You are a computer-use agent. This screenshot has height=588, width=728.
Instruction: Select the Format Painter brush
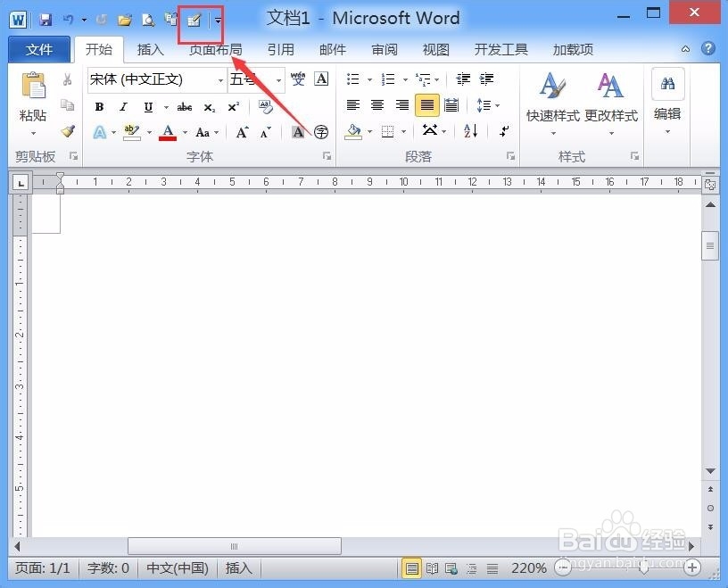click(x=68, y=131)
